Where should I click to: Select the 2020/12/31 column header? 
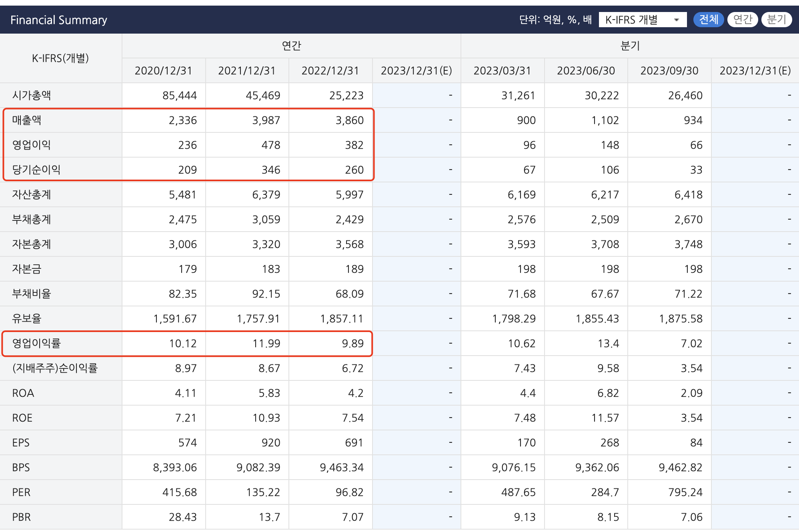pos(163,71)
